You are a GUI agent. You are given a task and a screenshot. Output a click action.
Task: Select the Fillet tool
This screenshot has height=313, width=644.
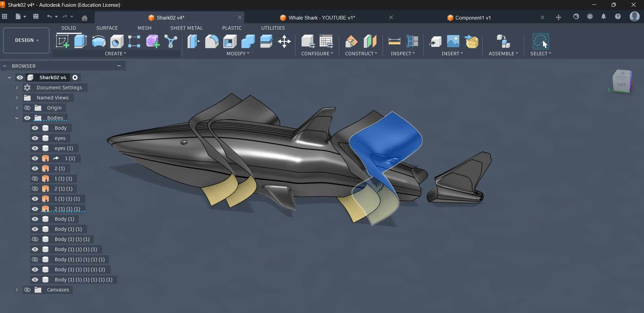pyautogui.click(x=212, y=41)
